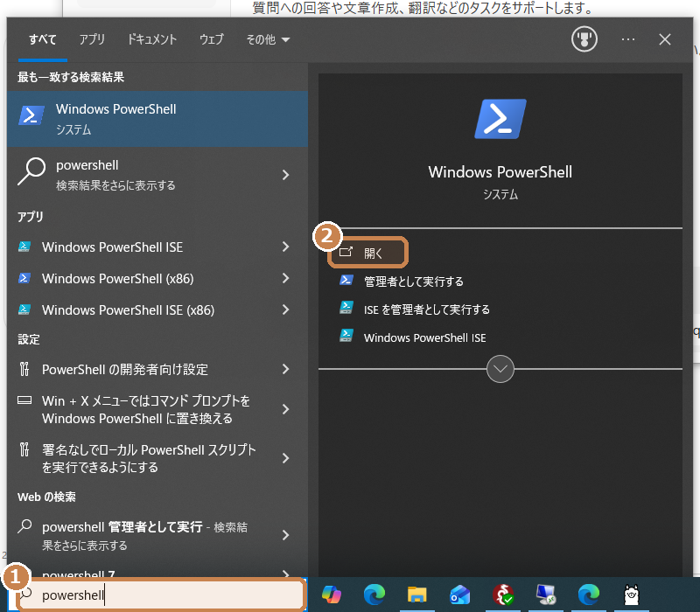
Task: Open the remote desktop monitor taskbar icon
Action: 545,595
